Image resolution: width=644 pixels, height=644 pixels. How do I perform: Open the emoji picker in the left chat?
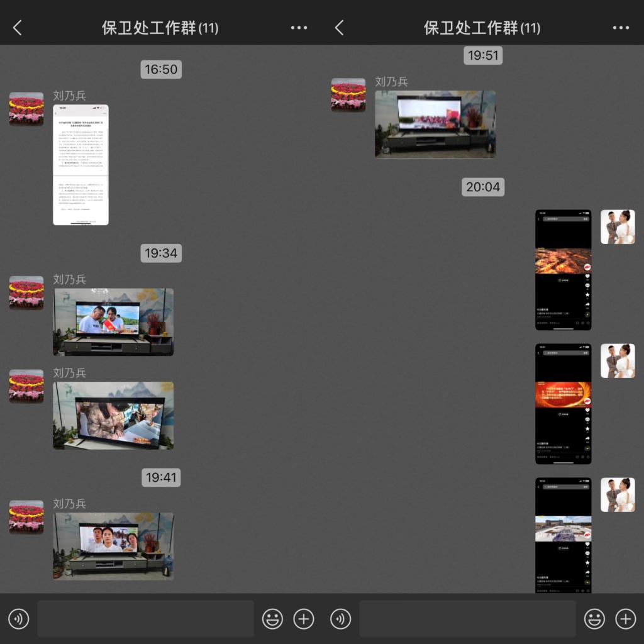(x=273, y=619)
